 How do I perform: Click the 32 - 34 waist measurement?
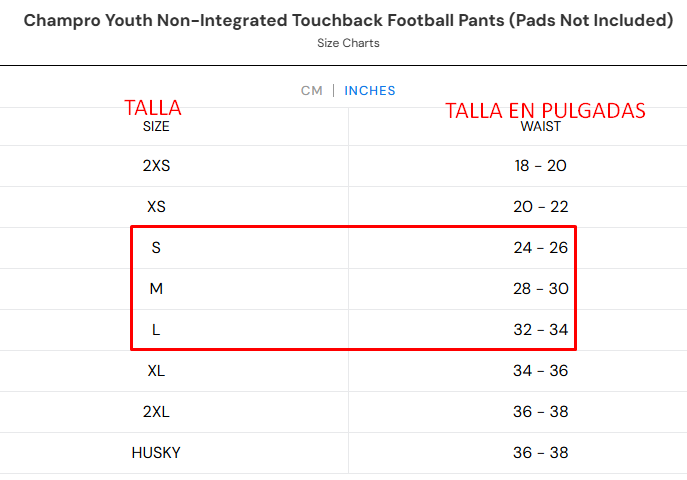[542, 329]
